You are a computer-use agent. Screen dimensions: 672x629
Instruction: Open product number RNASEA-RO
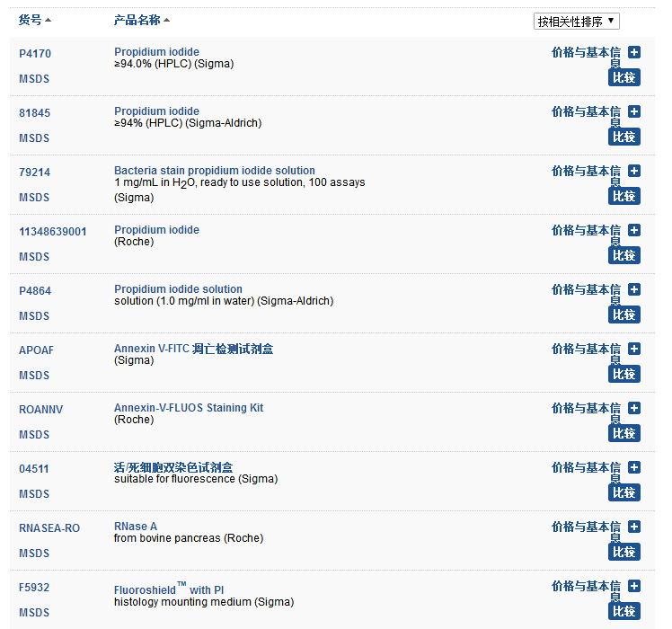[49, 527]
